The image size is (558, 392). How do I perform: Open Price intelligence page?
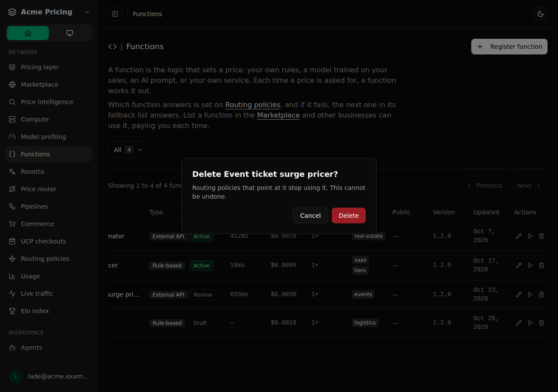click(49, 102)
